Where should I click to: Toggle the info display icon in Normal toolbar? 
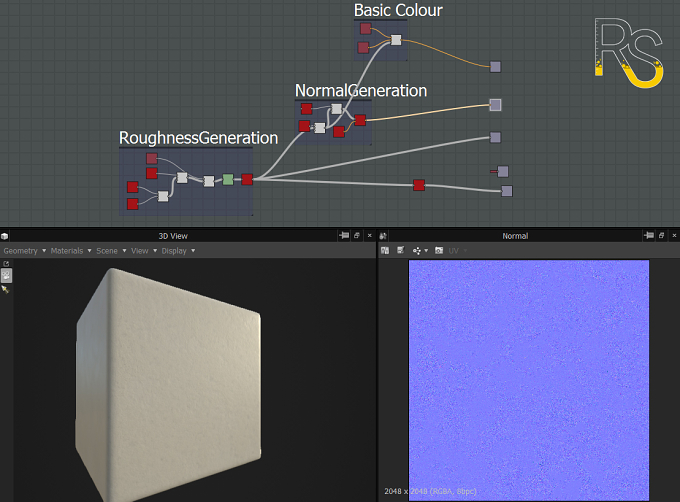401,250
